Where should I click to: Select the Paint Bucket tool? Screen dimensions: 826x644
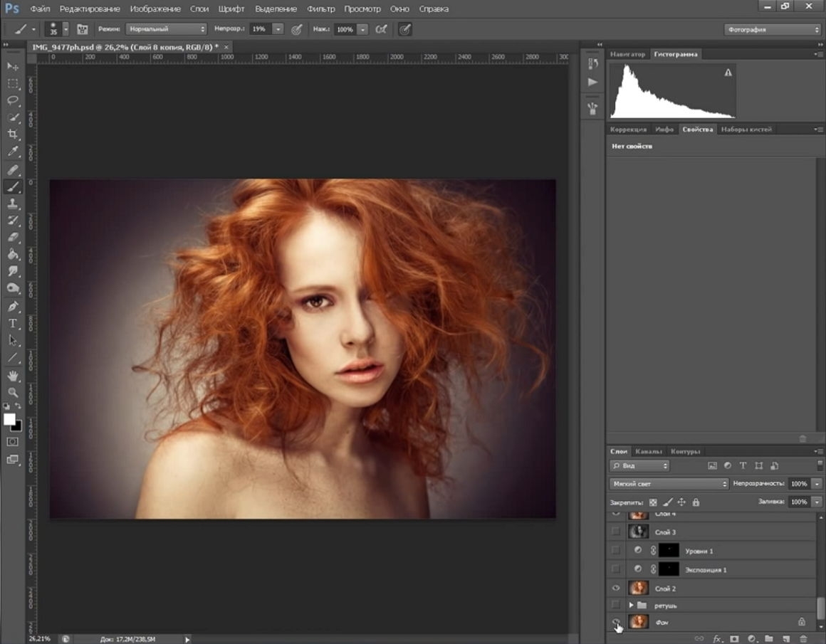coord(13,254)
